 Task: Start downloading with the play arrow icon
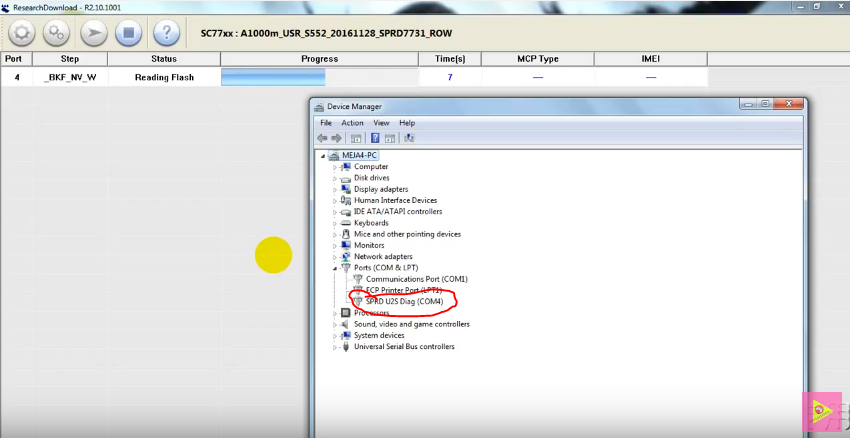pos(94,33)
